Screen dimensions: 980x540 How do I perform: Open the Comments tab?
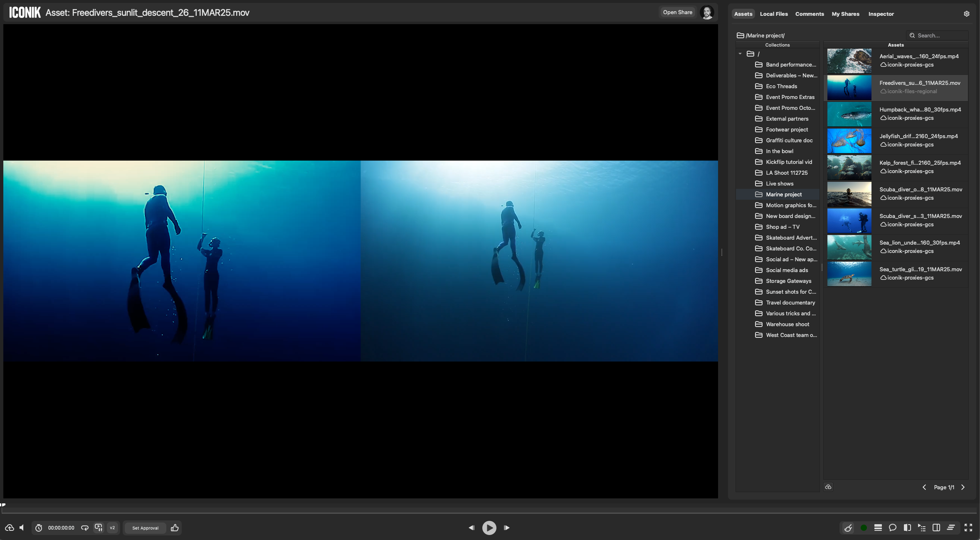[x=809, y=14]
